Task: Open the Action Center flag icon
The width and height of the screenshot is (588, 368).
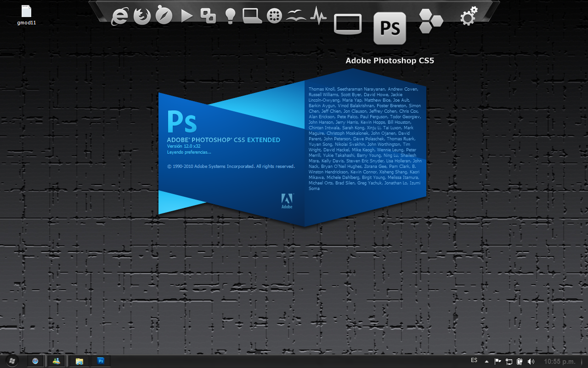Action: tap(498, 362)
